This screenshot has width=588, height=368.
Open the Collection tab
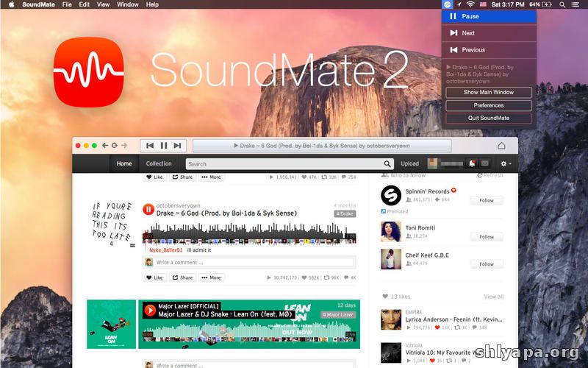[x=159, y=163]
